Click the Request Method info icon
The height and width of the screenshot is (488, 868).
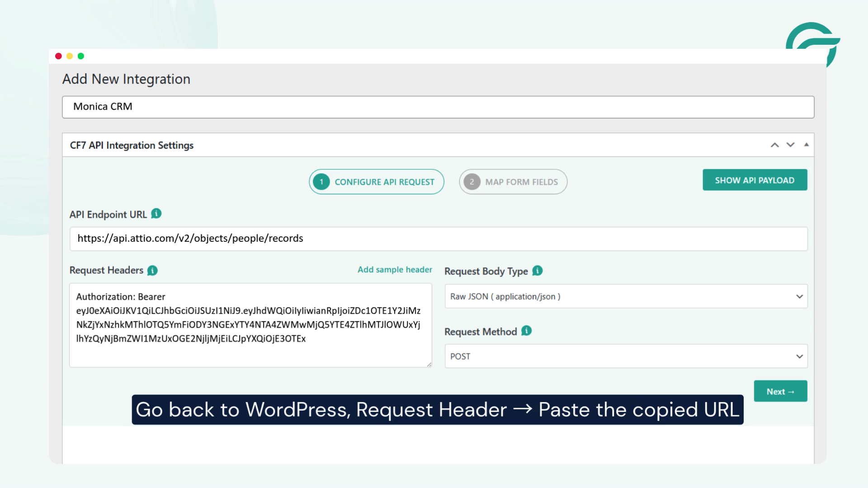click(x=526, y=331)
